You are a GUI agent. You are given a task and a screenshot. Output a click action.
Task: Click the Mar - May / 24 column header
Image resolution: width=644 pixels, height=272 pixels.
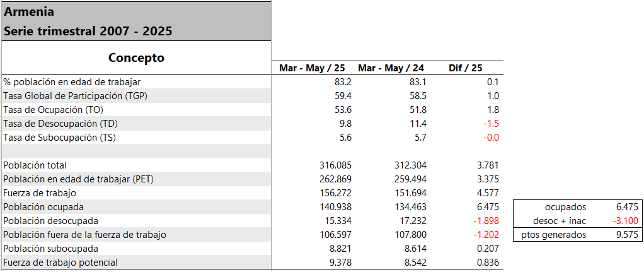pyautogui.click(x=391, y=68)
